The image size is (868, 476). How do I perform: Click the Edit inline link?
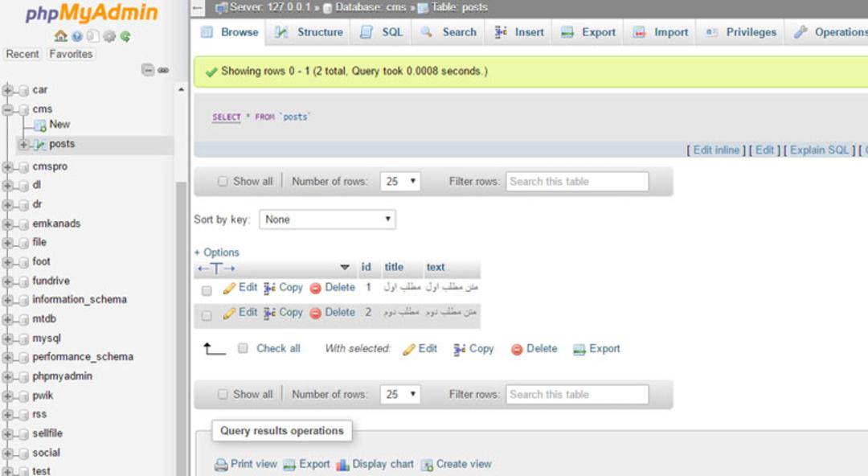coord(716,150)
